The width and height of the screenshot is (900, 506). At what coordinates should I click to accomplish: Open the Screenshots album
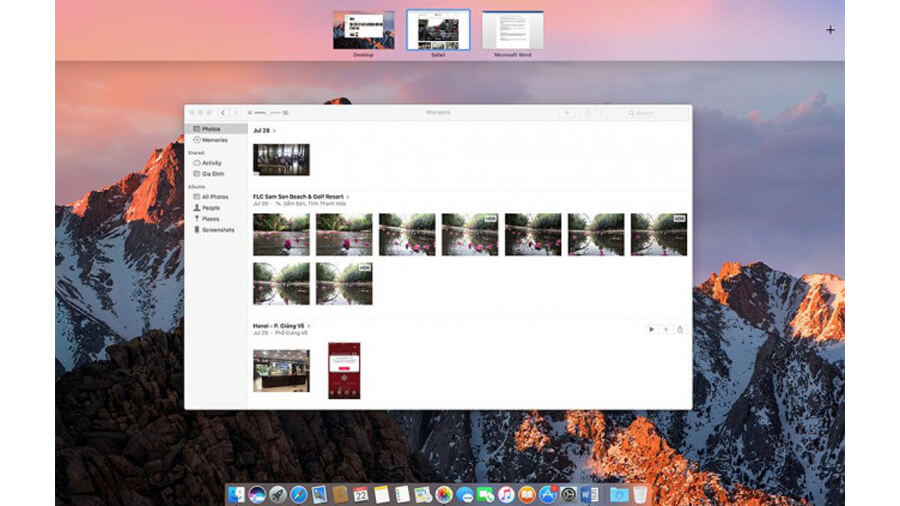[217, 230]
